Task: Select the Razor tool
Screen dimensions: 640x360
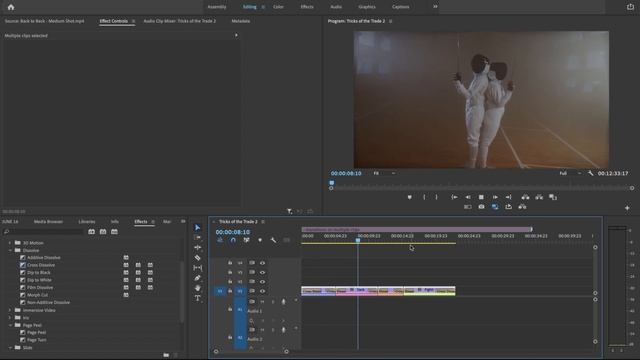Action: [198, 258]
